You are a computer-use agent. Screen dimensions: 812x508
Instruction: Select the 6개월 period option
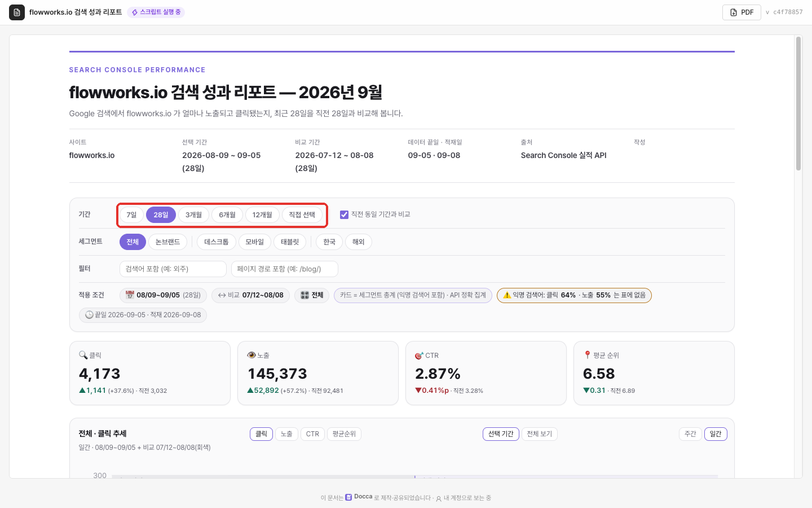[227, 215]
